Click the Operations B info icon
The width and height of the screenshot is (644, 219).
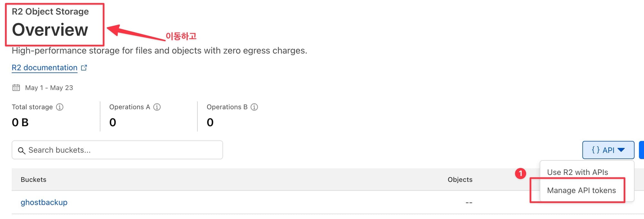(x=254, y=107)
